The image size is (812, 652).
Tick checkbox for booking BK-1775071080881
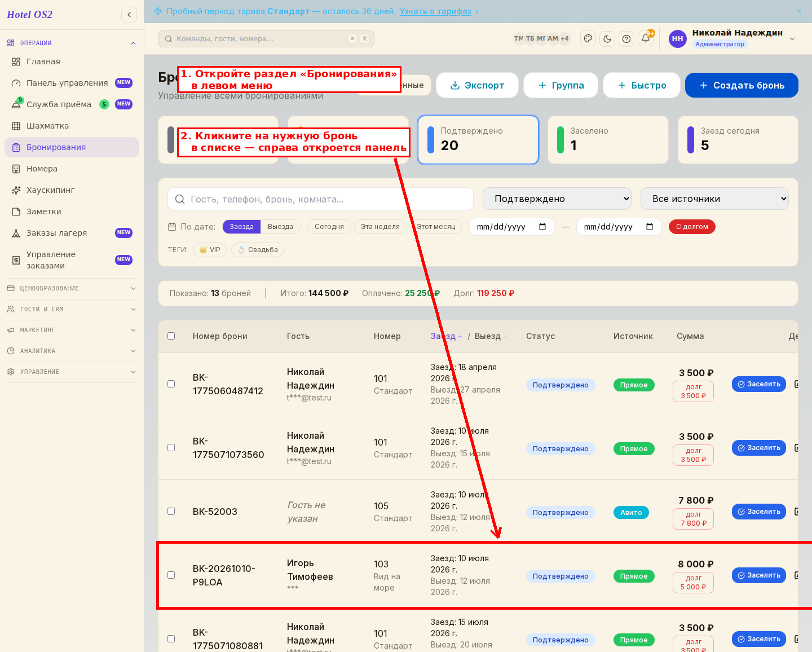[x=171, y=639]
